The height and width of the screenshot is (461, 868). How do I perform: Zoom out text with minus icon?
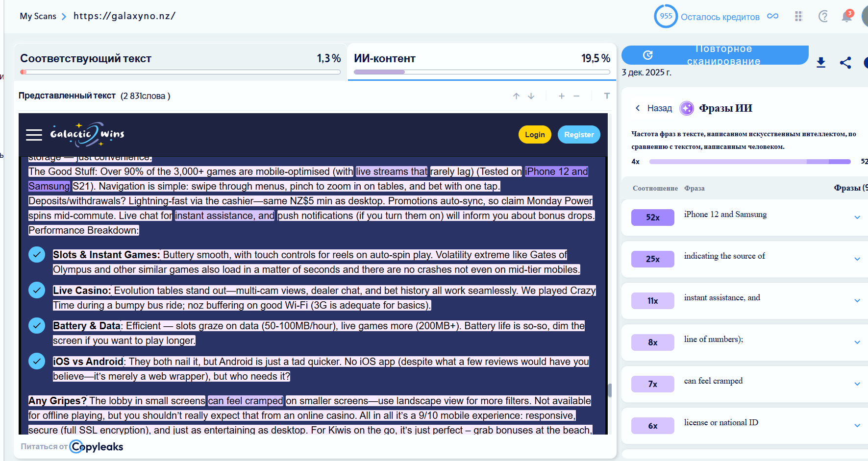pyautogui.click(x=576, y=96)
